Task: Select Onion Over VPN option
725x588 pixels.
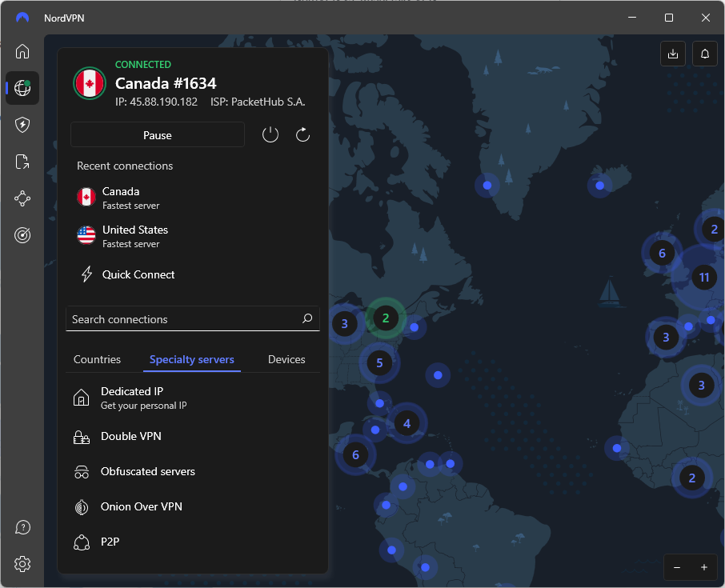Action: [x=193, y=506]
